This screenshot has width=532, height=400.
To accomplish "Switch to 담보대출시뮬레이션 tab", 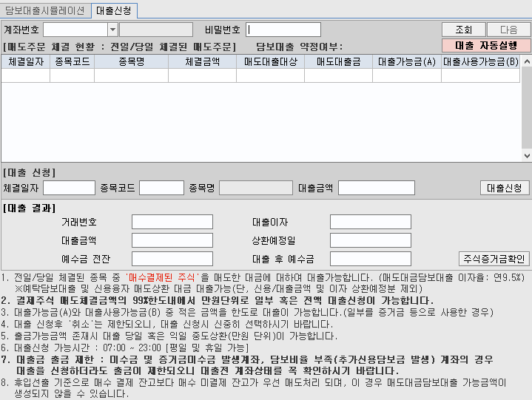I will point(45,10).
